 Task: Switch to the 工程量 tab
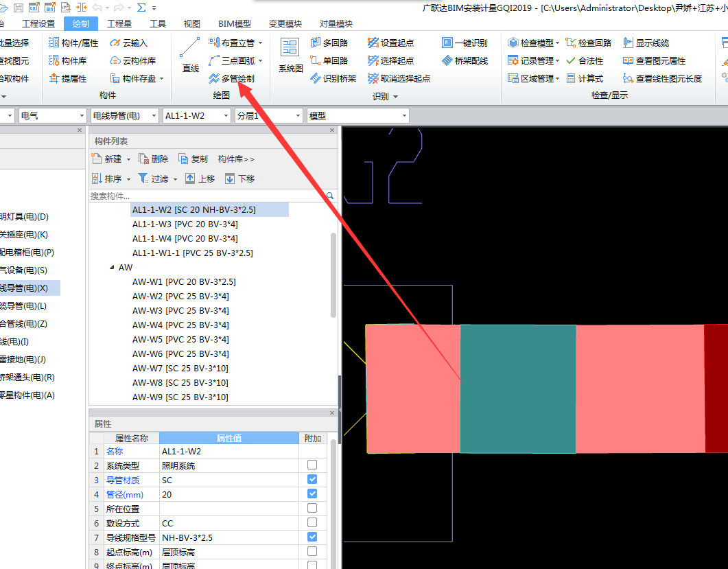click(119, 24)
